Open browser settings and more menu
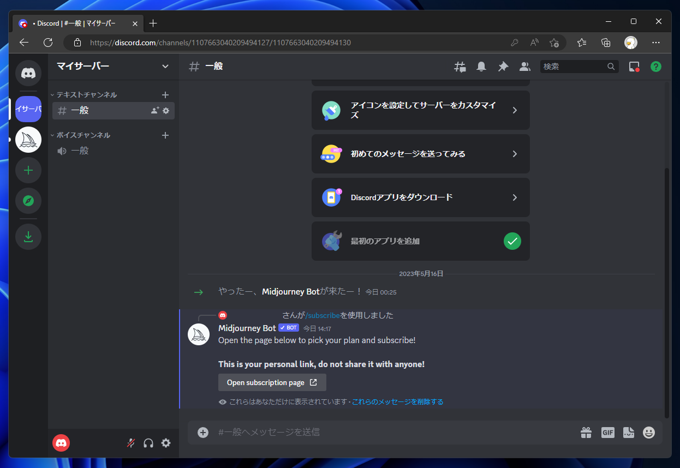Image resolution: width=680 pixels, height=468 pixels. point(656,43)
